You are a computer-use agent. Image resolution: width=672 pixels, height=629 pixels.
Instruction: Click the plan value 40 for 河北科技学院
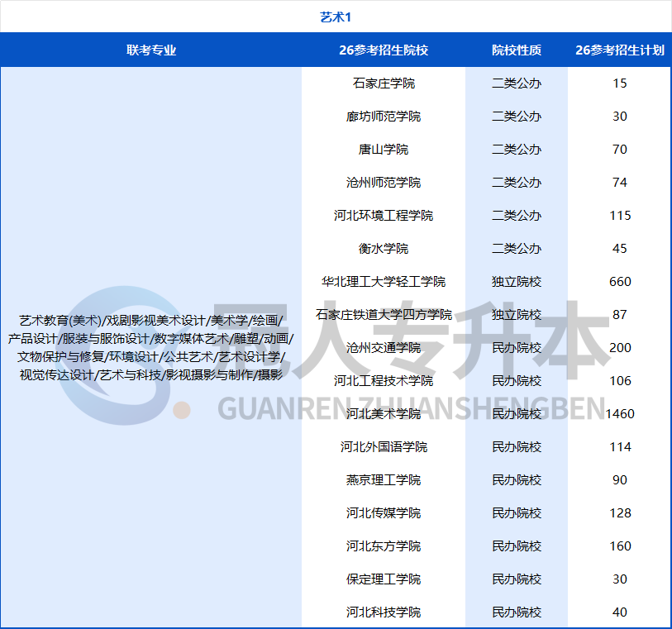click(620, 612)
